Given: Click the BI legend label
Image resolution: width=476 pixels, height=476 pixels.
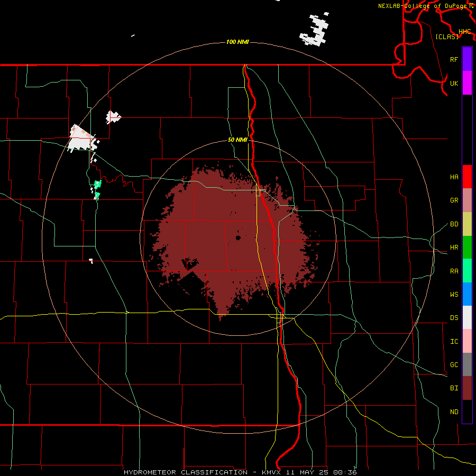Looking at the screenshot, I should coord(454,388).
